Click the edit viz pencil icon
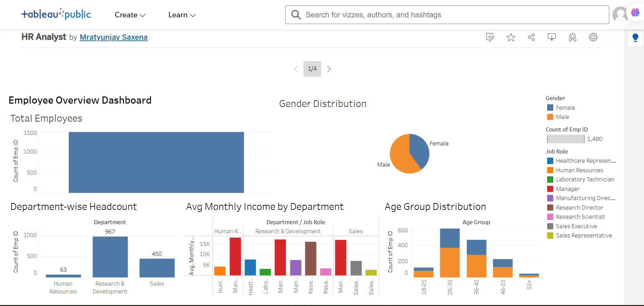 pos(490,37)
